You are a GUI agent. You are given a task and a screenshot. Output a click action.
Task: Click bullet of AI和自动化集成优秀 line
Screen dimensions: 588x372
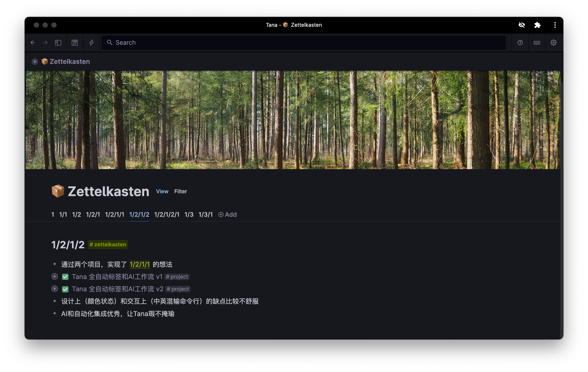click(x=55, y=313)
